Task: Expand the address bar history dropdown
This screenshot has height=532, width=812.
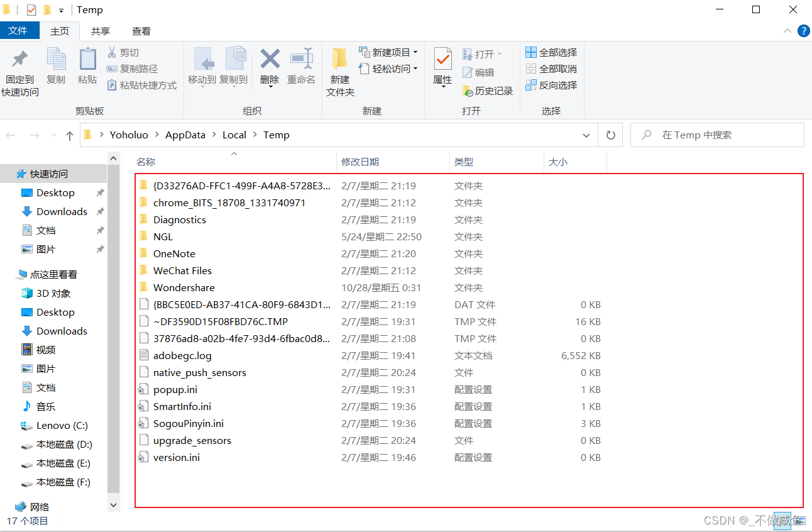Action: click(586, 135)
